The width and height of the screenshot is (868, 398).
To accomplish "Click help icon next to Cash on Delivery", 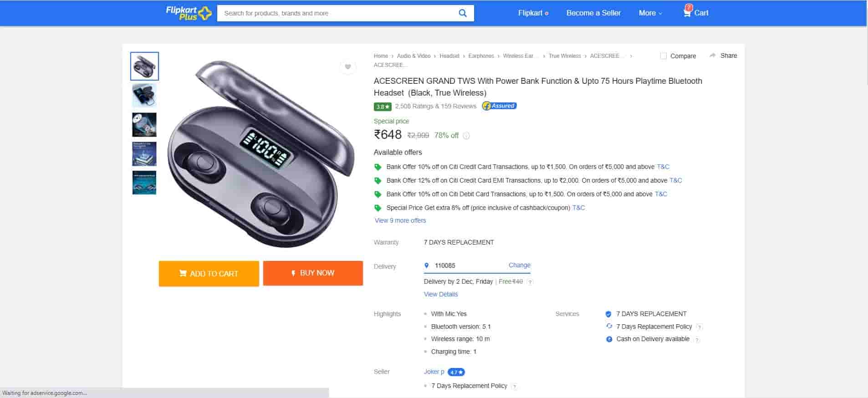I will pos(697,339).
